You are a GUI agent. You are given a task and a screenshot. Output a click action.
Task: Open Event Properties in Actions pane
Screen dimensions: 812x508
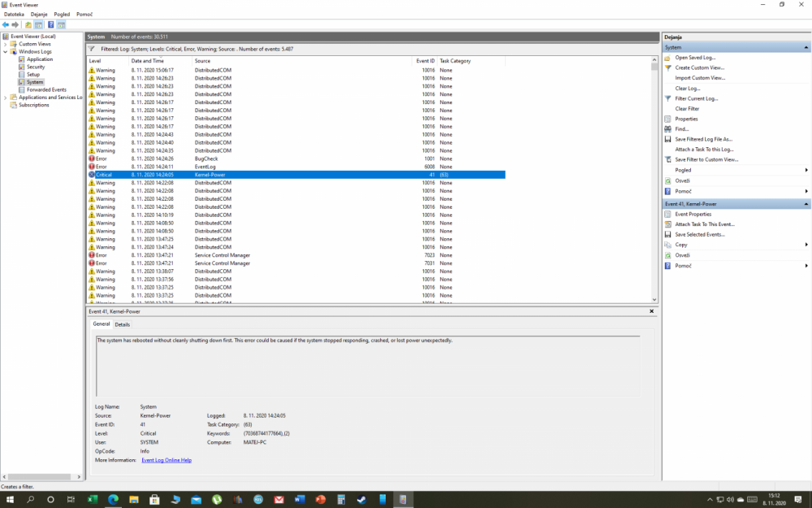coord(693,215)
